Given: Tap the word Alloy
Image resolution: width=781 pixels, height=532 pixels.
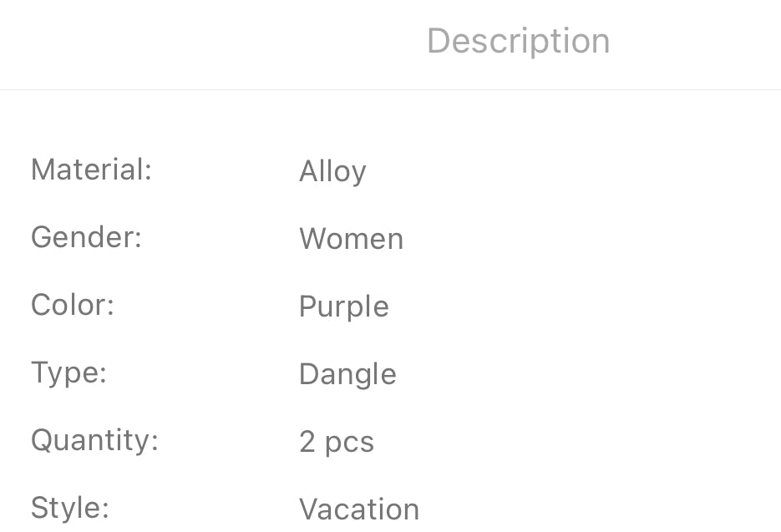Looking at the screenshot, I should click(x=332, y=171).
